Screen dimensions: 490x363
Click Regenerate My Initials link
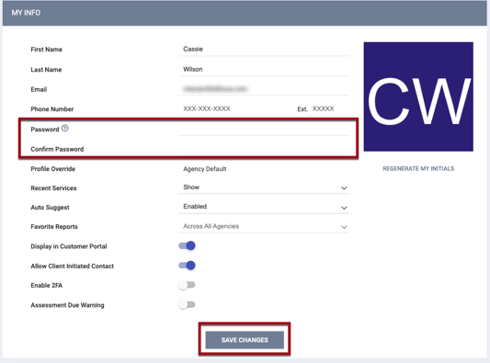coord(418,169)
